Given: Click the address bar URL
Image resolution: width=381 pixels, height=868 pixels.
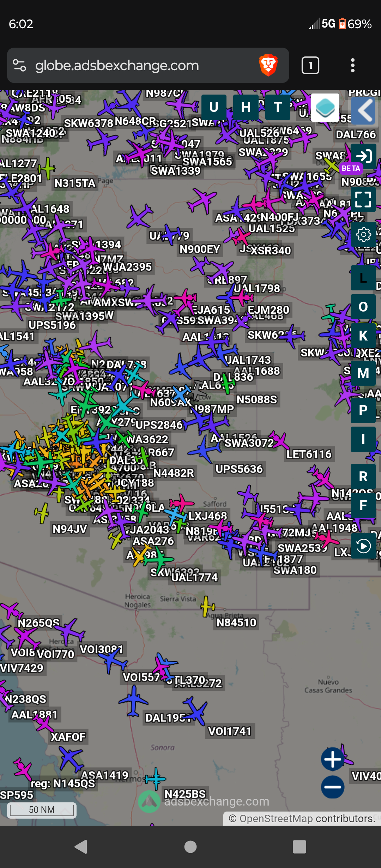Looking at the screenshot, I should coord(117,66).
